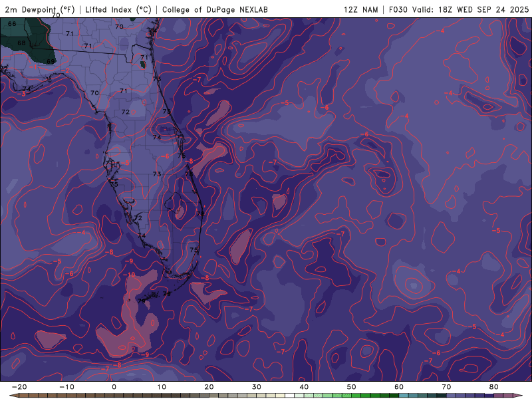
Task: Click the "60" color scale label
Action: 399,387
